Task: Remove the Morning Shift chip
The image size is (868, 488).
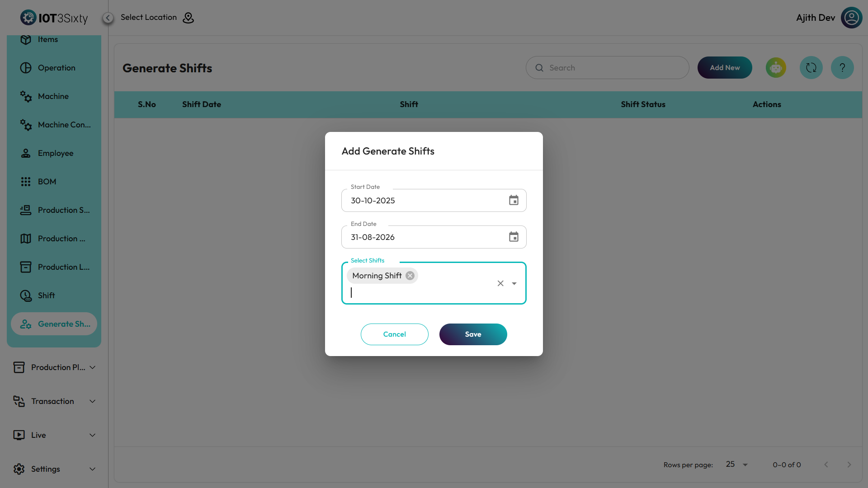Action: (x=410, y=276)
